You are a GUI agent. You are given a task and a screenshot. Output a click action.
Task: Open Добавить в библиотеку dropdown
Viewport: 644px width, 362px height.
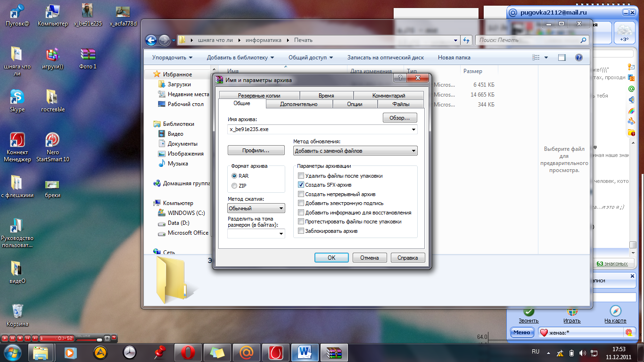pos(240,58)
